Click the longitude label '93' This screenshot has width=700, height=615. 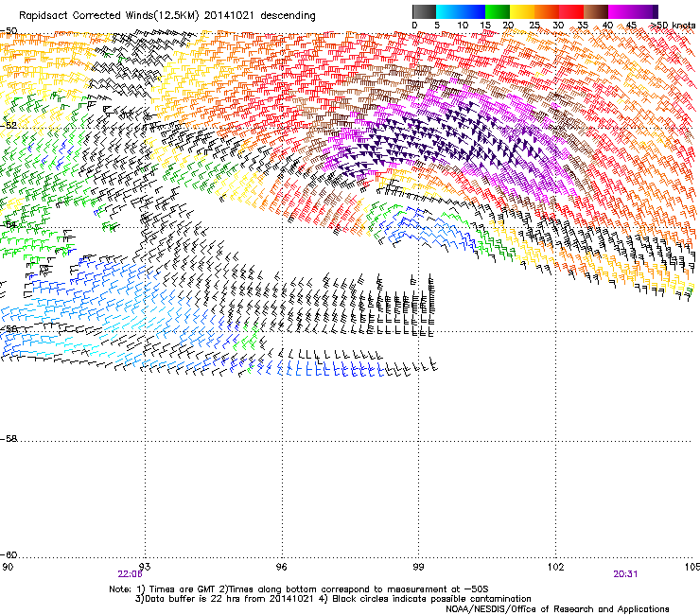[145, 567]
